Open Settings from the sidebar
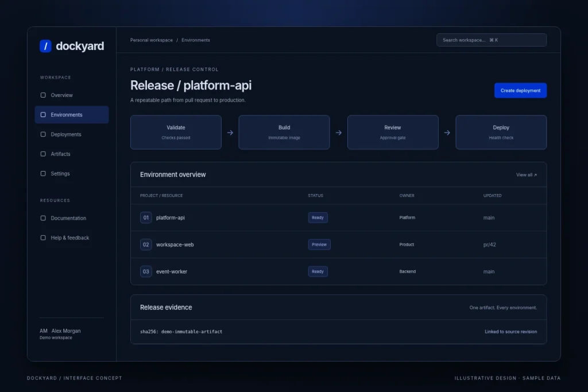 click(72, 173)
